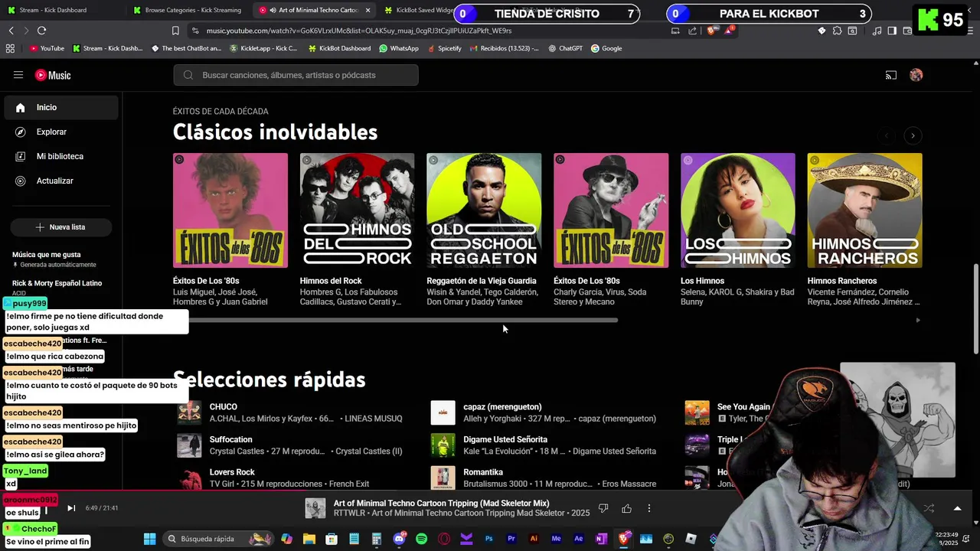This screenshot has height=551, width=980.
Task: Open Éxitos De Los '80s Charly García cover
Action: click(x=611, y=210)
